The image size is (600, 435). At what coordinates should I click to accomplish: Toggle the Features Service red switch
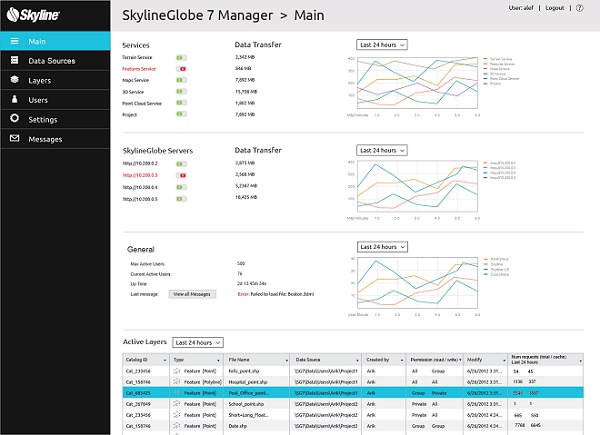click(x=181, y=69)
